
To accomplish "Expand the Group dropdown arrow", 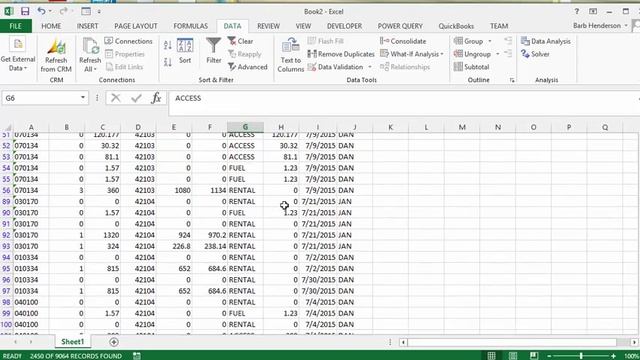I will point(490,41).
